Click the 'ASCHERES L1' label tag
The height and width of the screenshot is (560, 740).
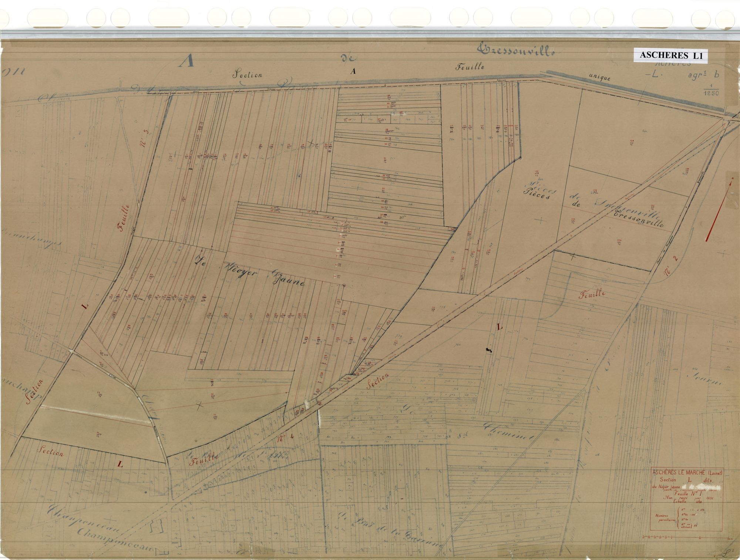point(670,55)
